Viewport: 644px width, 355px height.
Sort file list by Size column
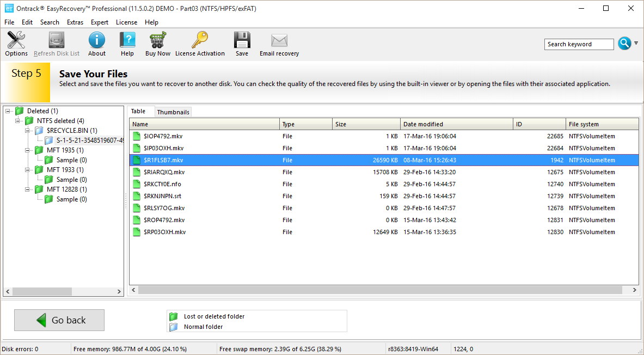coord(366,124)
